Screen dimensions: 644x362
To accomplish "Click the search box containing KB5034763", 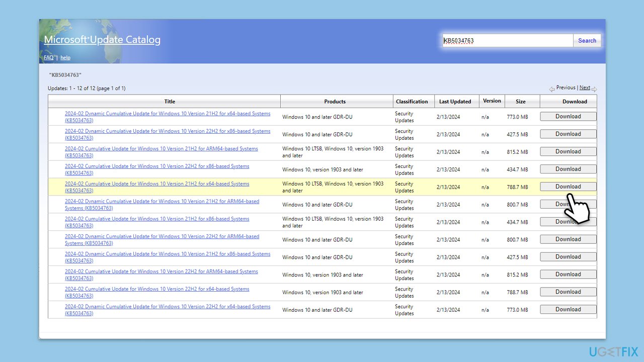I will pyautogui.click(x=508, y=41).
